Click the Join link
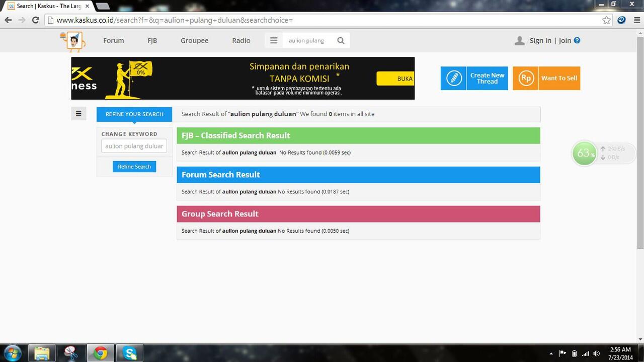The image size is (644, 362). coord(565,41)
